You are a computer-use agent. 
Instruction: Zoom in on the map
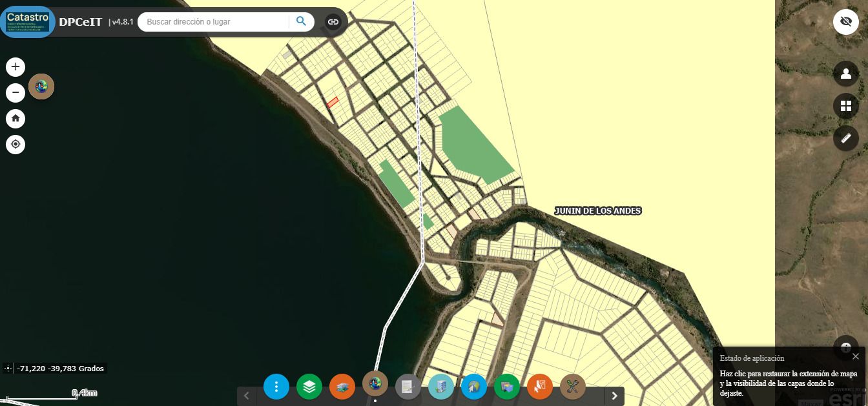pos(15,66)
